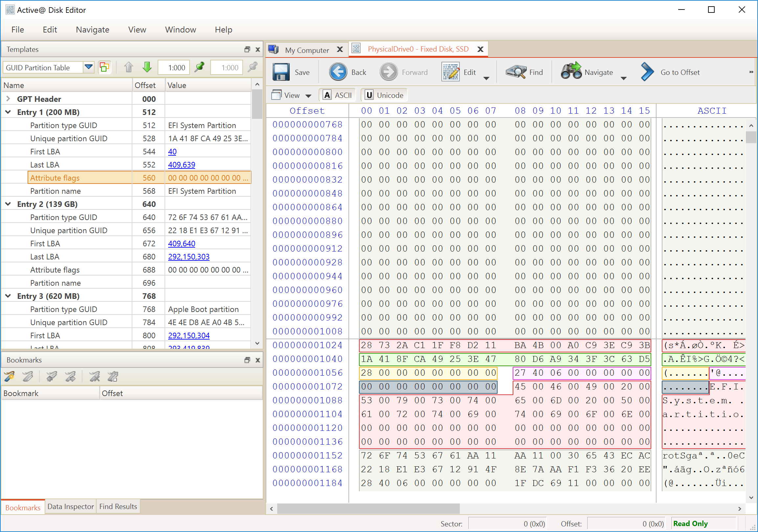The height and width of the screenshot is (532, 758).
Task: Click the gray pin icon in Templates toolbar
Action: click(253, 67)
